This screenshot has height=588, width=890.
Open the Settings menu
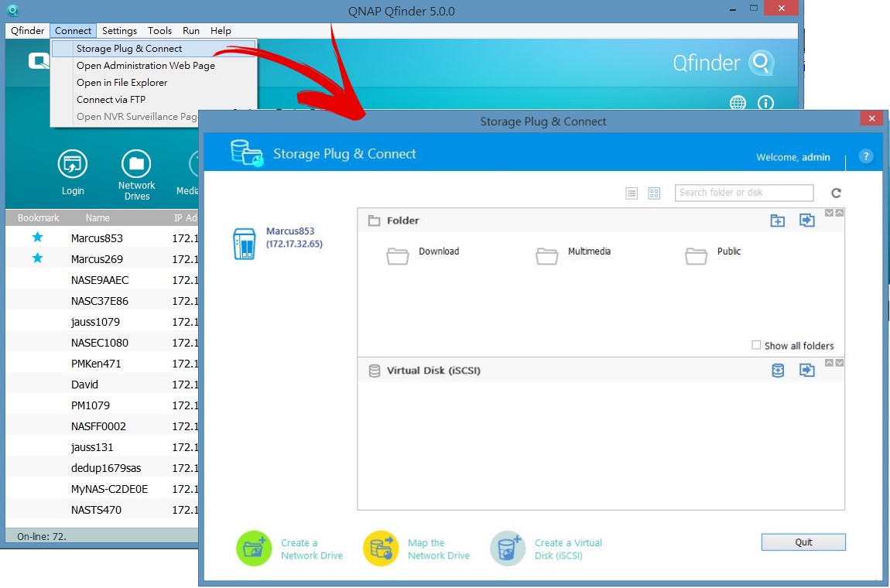pyautogui.click(x=119, y=31)
